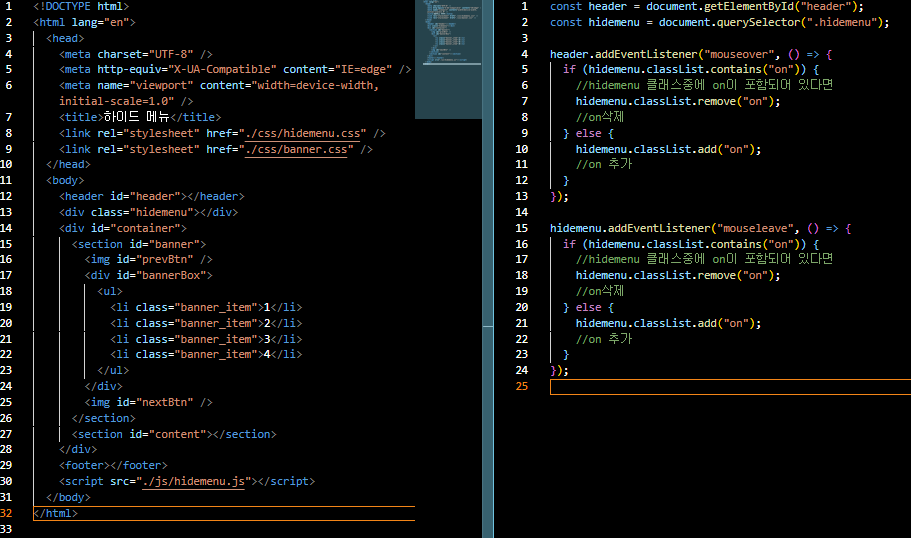Image resolution: width=911 pixels, height=538 pixels.
Task: Click the } else { on JS line 9
Action: [588, 133]
